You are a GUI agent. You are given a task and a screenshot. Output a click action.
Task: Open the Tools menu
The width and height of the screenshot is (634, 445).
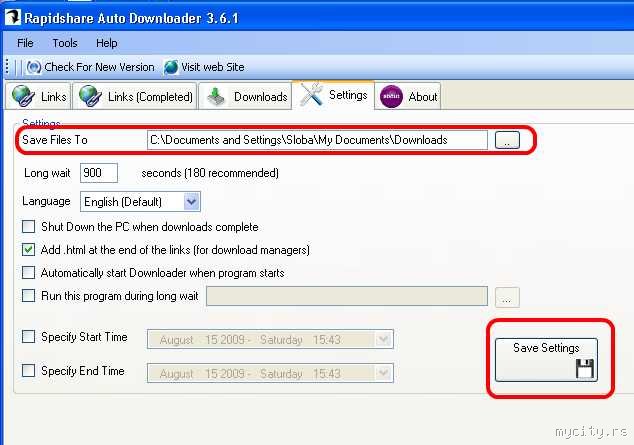(65, 43)
